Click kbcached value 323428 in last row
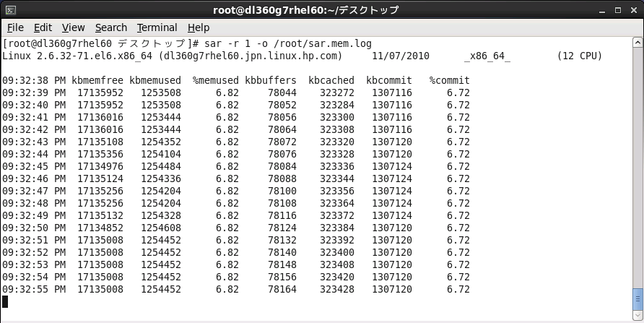 [x=337, y=289]
